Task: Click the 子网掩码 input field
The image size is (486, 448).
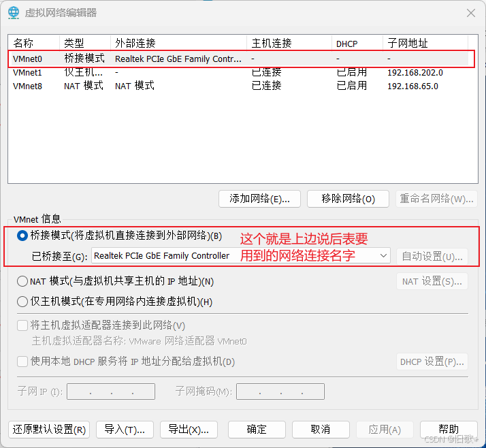Action: [280, 391]
